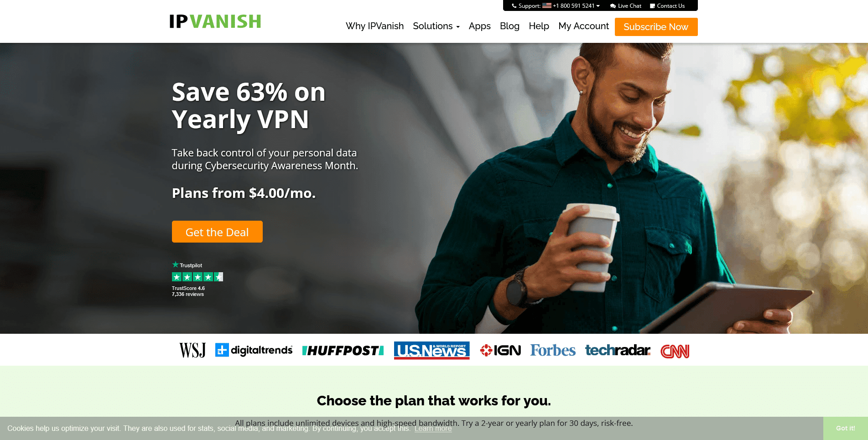Click the U.S. News logo
This screenshot has height=440, width=868.
[431, 350]
